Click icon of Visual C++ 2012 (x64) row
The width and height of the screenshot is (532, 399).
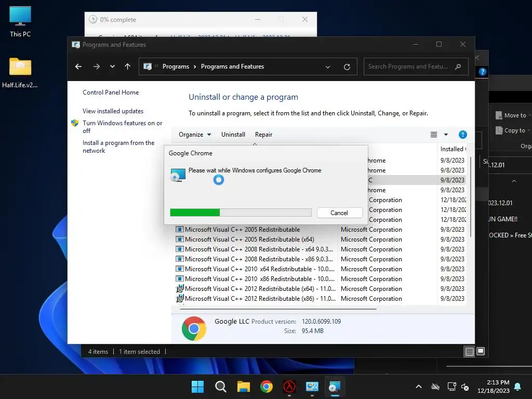point(179,288)
